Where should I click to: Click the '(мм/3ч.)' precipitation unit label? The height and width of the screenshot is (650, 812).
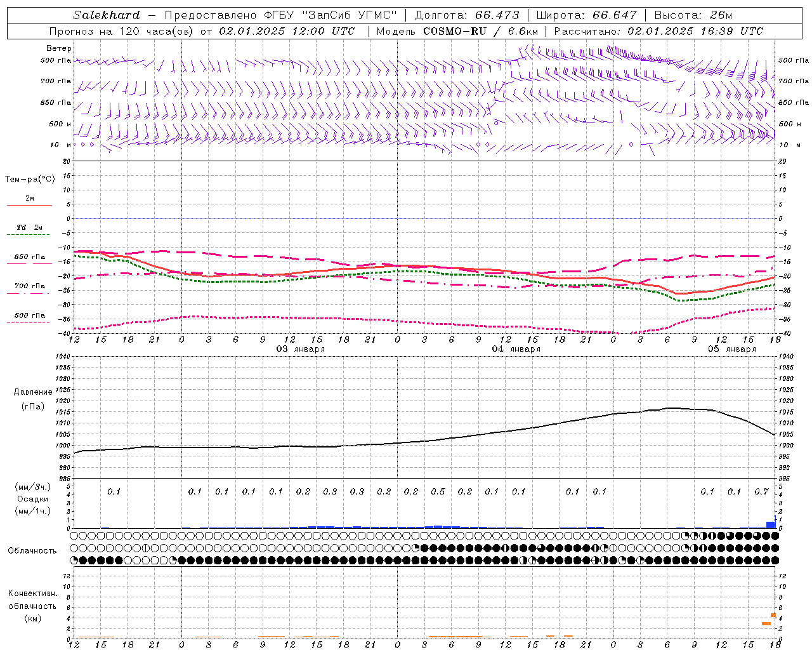[x=33, y=487]
